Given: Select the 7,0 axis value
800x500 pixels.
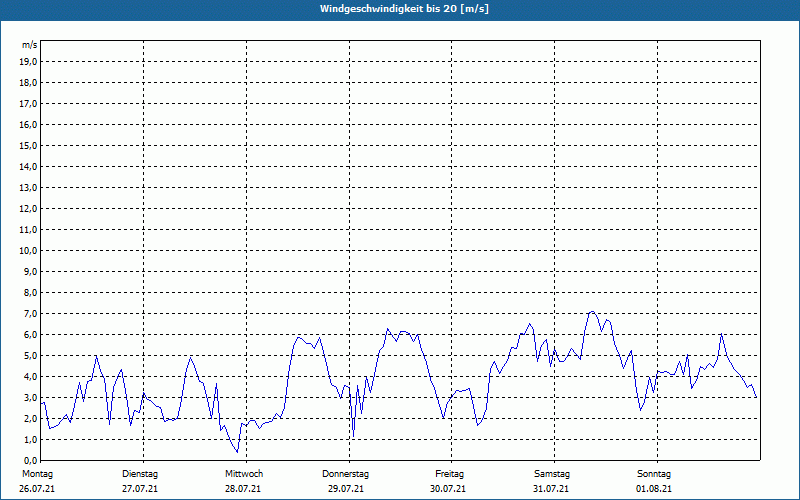Looking at the screenshot, I should click(30, 314).
